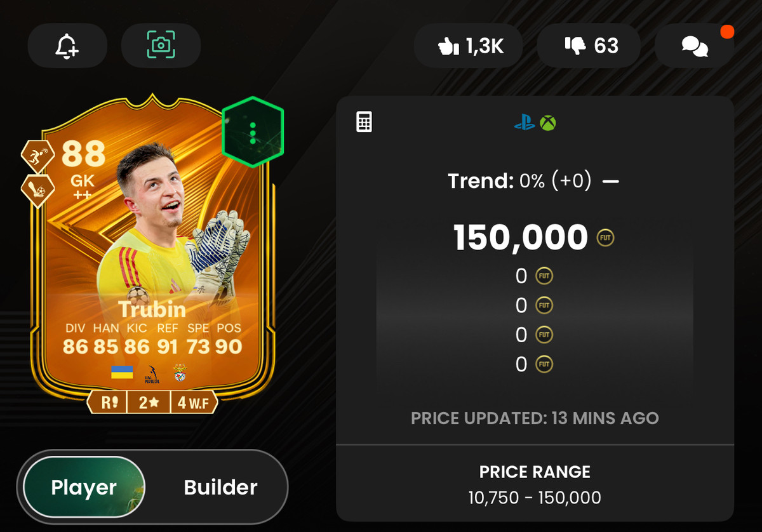Click the second playstyle plus badge
762x532 pixels.
pyautogui.click(x=38, y=190)
